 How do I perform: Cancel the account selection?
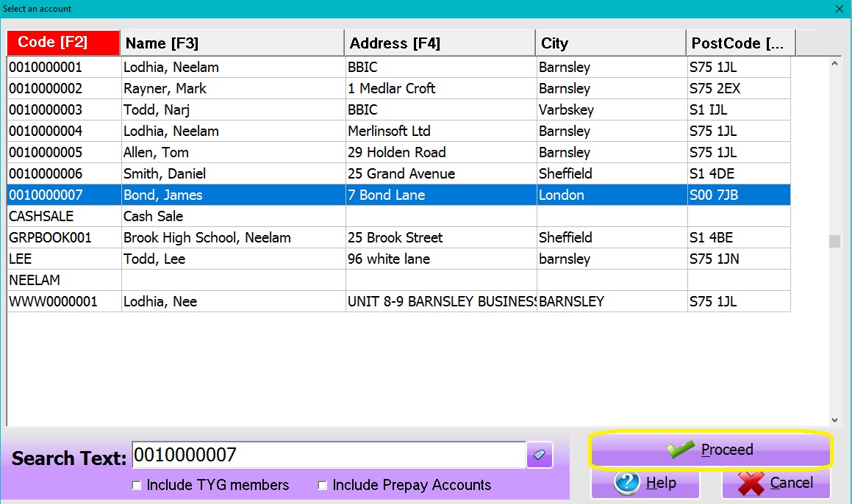[x=776, y=483]
